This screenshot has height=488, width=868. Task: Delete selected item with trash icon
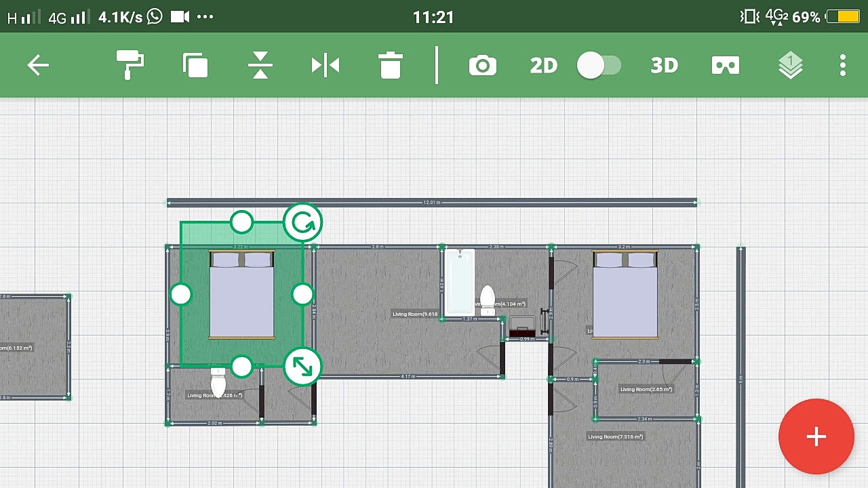391,66
